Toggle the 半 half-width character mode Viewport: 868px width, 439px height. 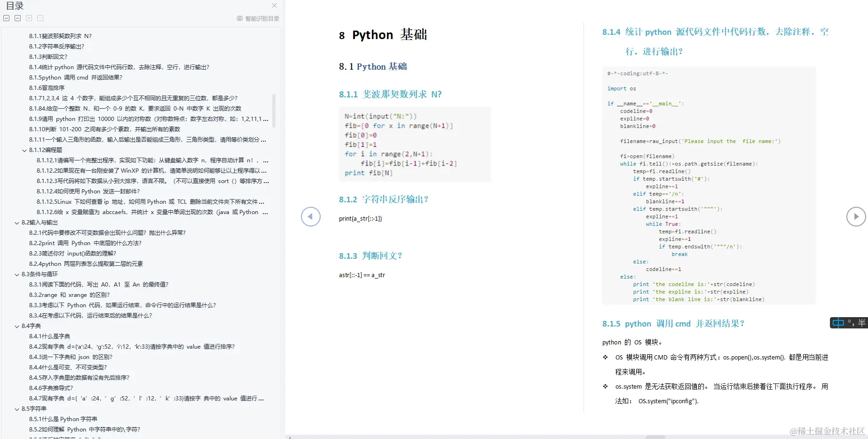[861, 323]
